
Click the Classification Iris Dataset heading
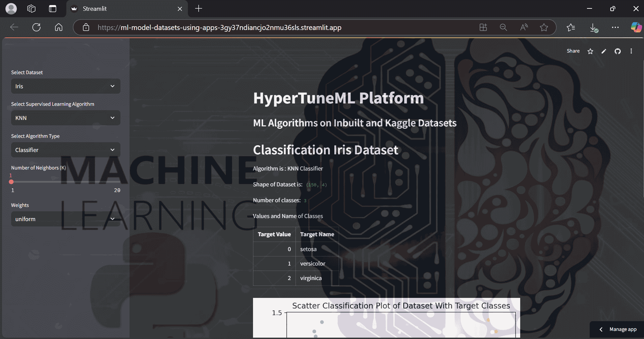coord(326,150)
